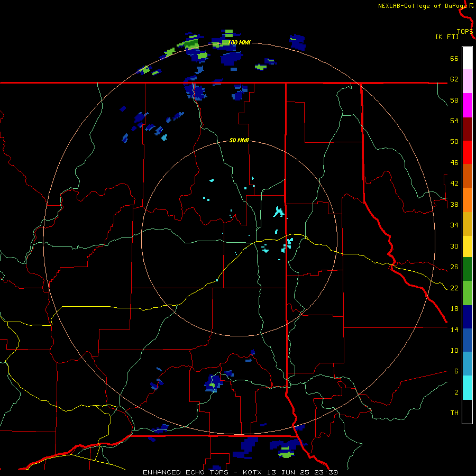Click the black TH legend swatch

pyautogui.click(x=467, y=411)
